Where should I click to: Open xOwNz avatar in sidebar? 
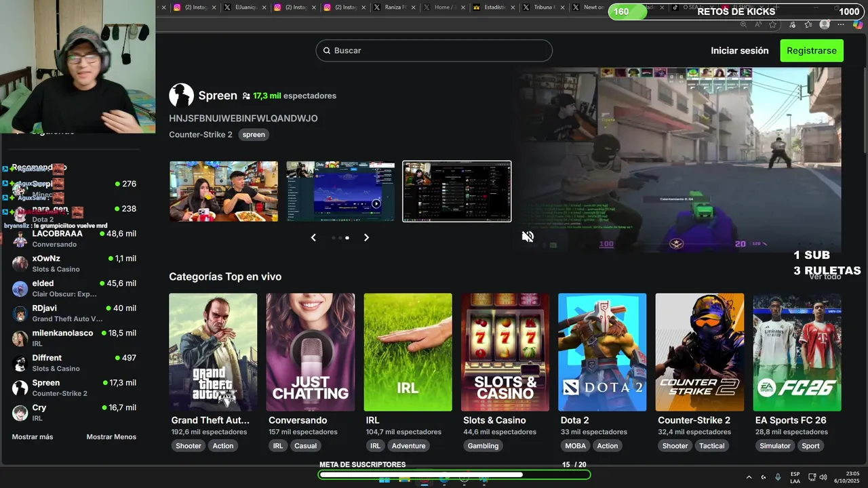(x=20, y=264)
